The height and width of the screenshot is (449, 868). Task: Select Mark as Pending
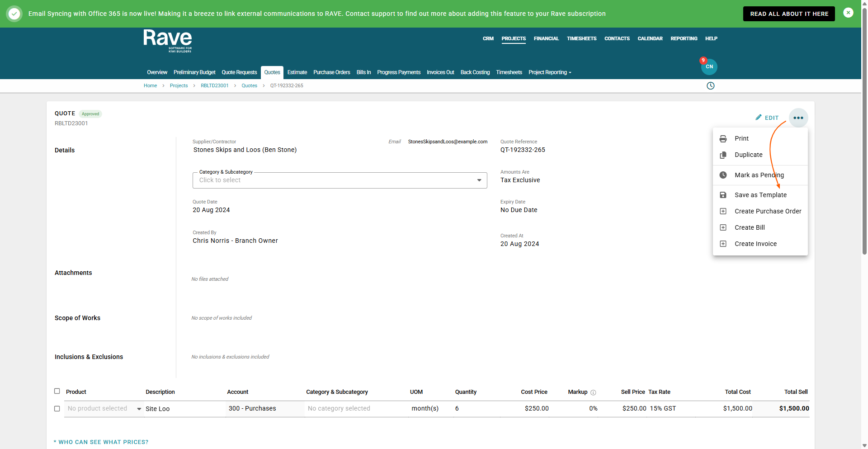[760, 175]
